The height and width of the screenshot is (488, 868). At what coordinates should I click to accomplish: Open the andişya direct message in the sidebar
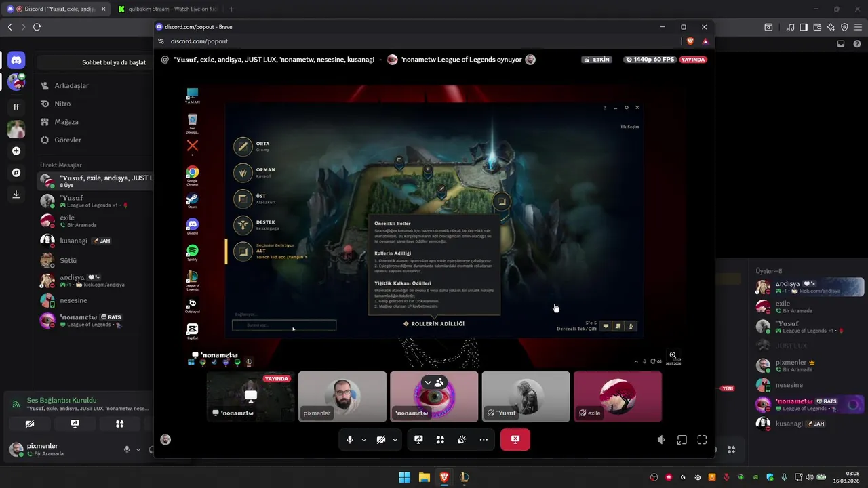(95, 281)
